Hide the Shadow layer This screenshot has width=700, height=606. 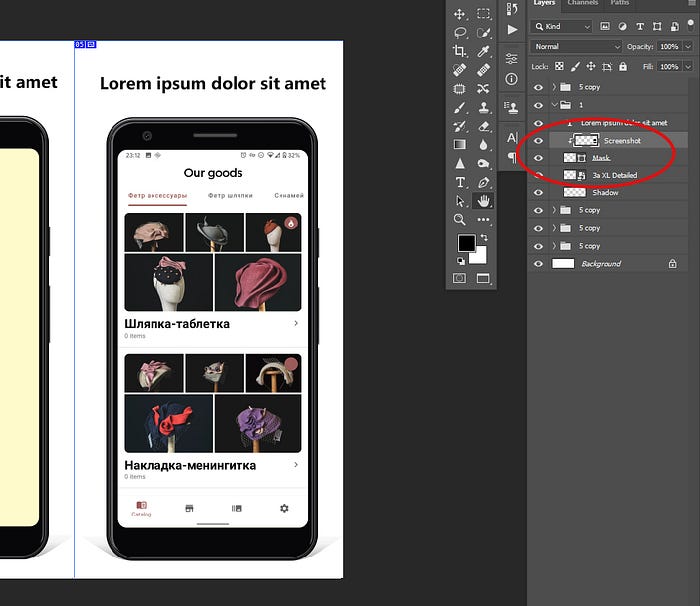(538, 192)
